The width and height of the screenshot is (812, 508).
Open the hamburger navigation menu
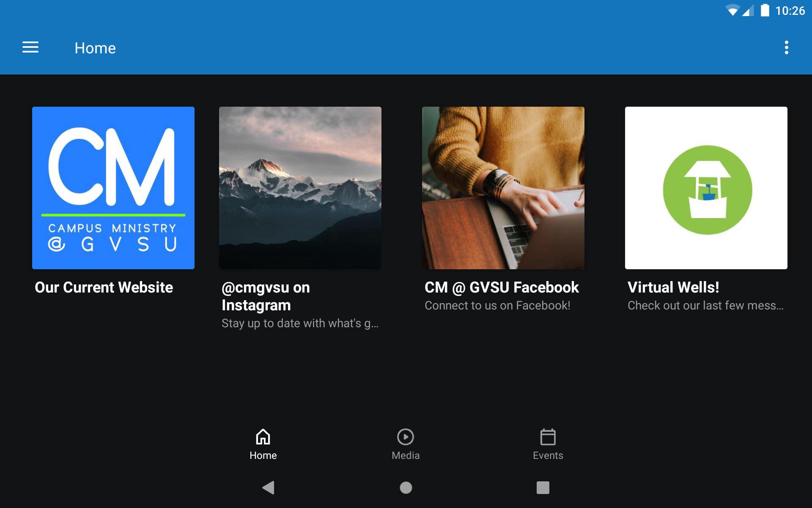click(x=30, y=47)
